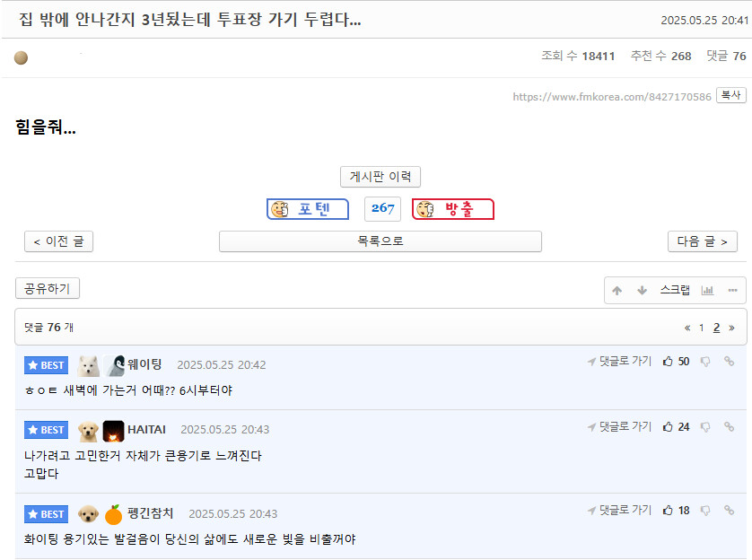Jump to first comment page arrow

tap(687, 328)
